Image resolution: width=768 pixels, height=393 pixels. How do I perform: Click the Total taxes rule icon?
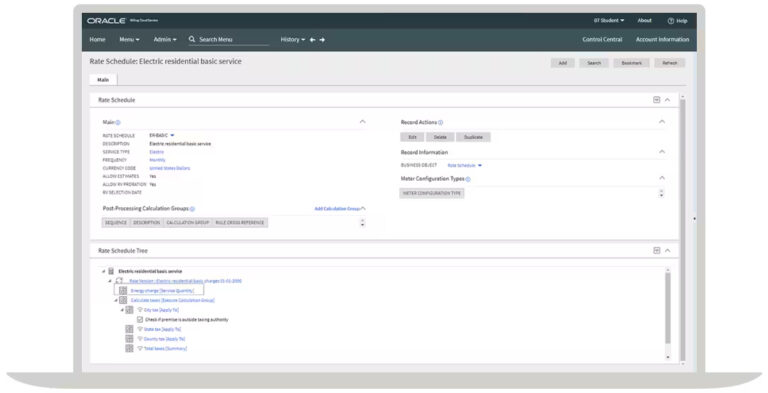[129, 348]
